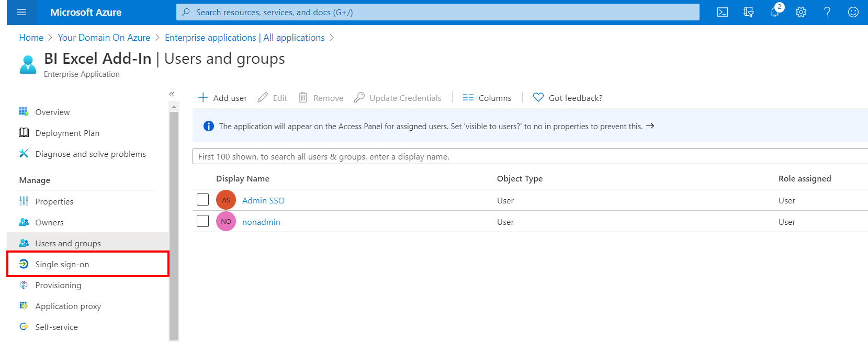This screenshot has height=342, width=868.
Task: Open the Azure portal hamburger menu
Action: pyautogui.click(x=21, y=12)
